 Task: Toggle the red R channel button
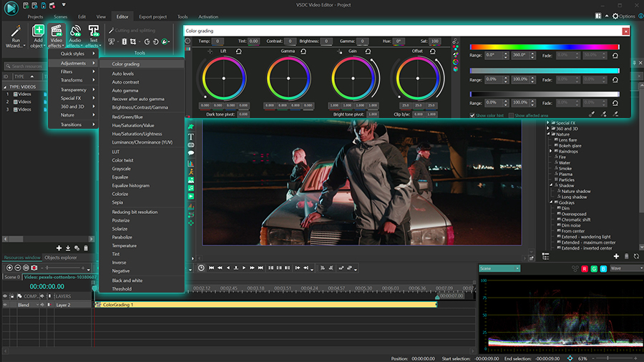click(585, 269)
